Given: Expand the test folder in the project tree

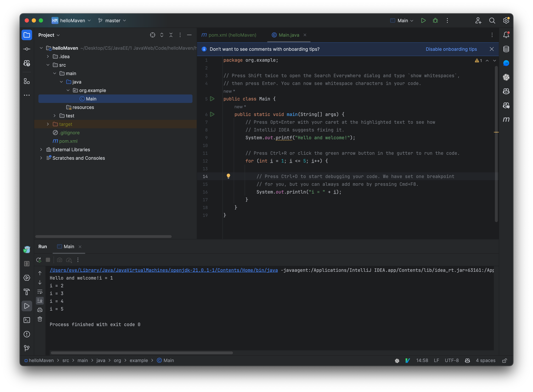Looking at the screenshot, I should tap(55, 116).
